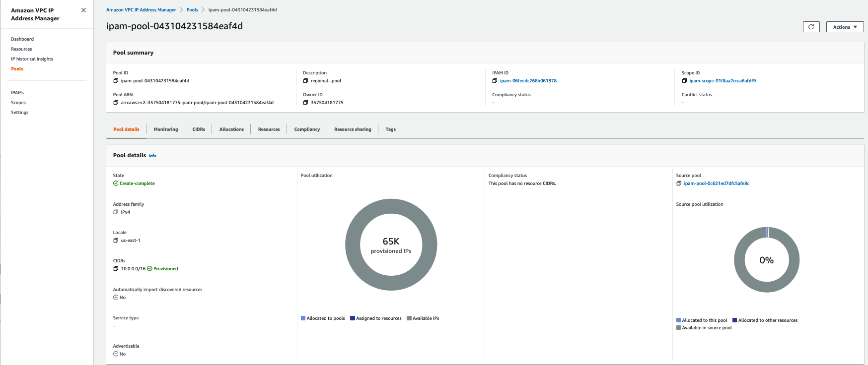This screenshot has height=365, width=868.
Task: Switch to the CIDRs tab
Action: [199, 129]
